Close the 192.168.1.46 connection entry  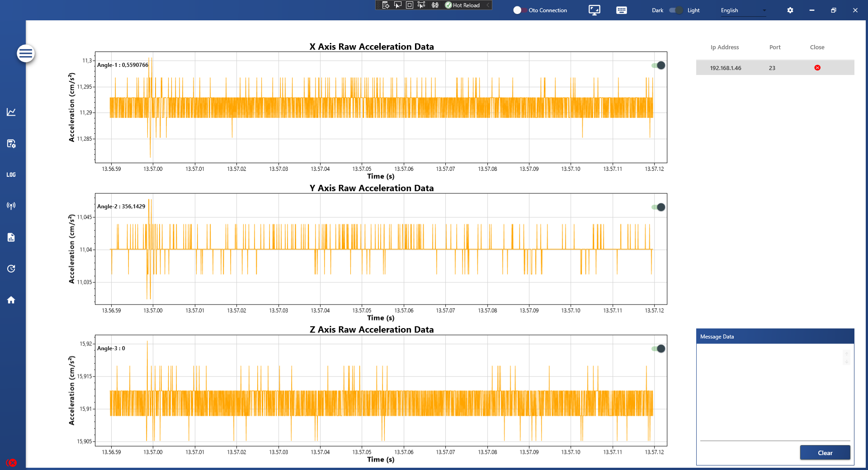tap(816, 67)
